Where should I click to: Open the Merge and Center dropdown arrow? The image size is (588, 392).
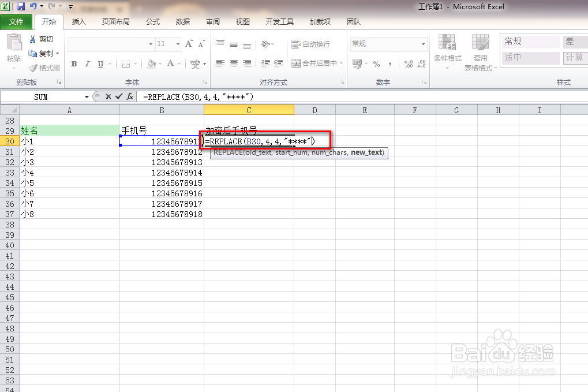[x=341, y=63]
